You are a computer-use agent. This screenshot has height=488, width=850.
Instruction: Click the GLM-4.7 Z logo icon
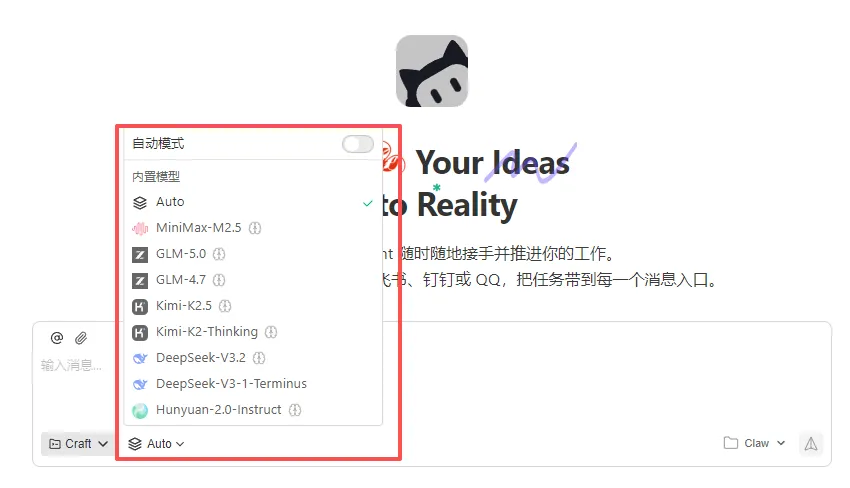(140, 280)
